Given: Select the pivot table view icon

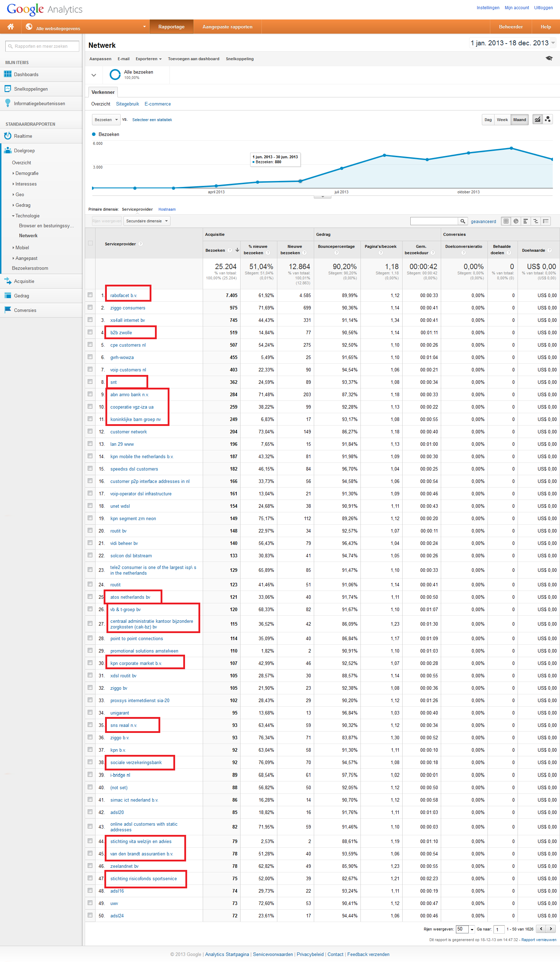Looking at the screenshot, I should pos(545,221).
